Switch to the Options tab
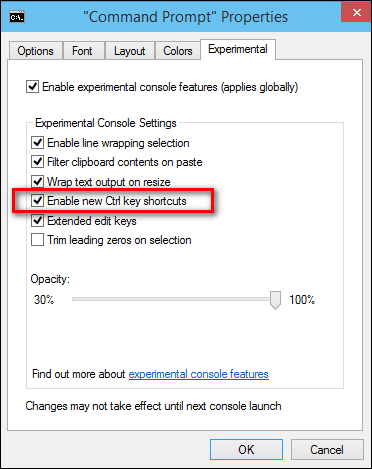 pyautogui.click(x=35, y=51)
